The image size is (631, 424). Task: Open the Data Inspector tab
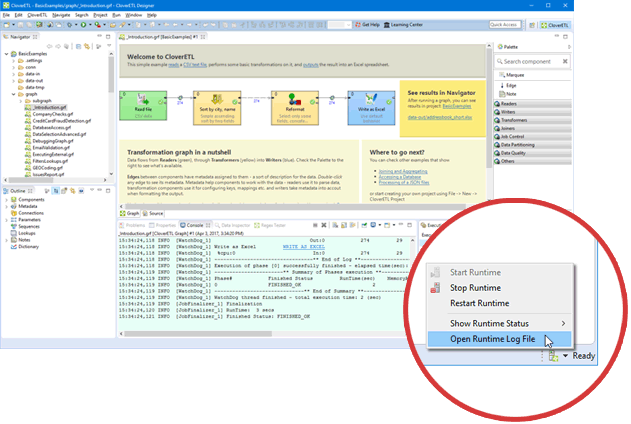[233, 225]
